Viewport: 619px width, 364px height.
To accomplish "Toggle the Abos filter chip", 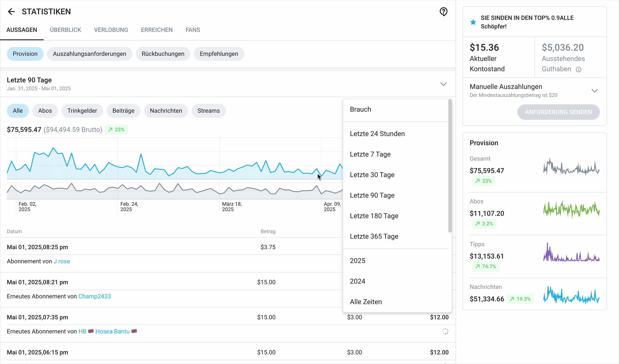I will click(x=45, y=111).
